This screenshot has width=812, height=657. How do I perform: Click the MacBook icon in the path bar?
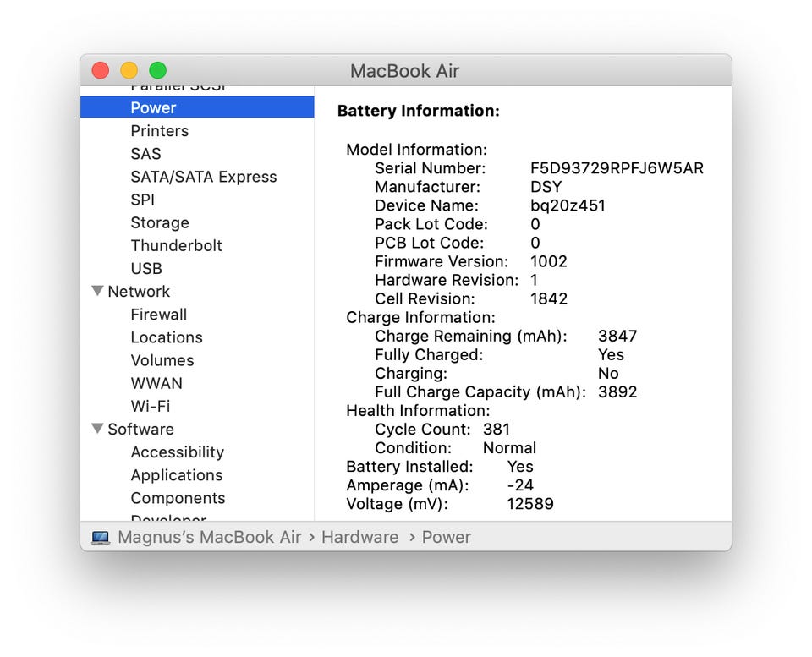(101, 538)
